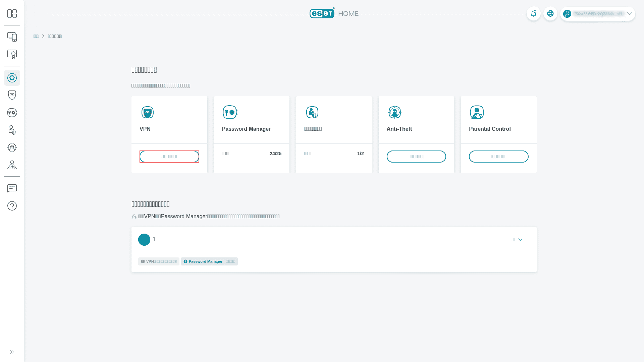Open the Parental Control sidebar icon
Image resolution: width=644 pixels, height=362 pixels.
point(12,165)
